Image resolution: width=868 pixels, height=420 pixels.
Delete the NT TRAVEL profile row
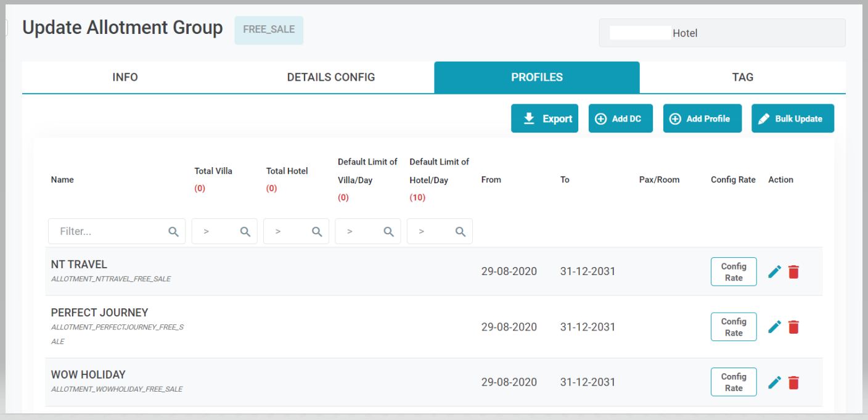coord(793,271)
